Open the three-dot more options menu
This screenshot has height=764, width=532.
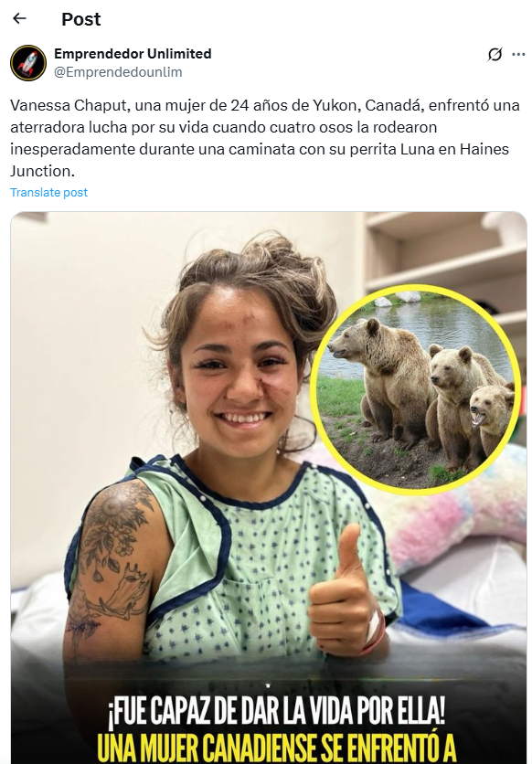click(x=518, y=54)
